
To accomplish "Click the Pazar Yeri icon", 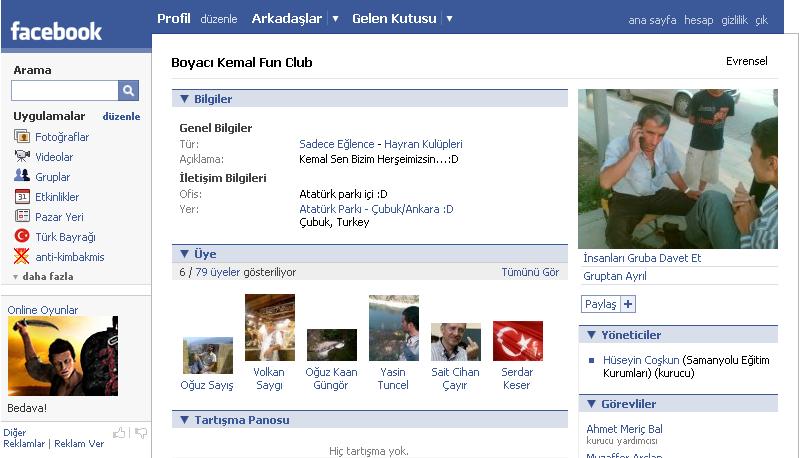I will pyautogui.click(x=22, y=217).
